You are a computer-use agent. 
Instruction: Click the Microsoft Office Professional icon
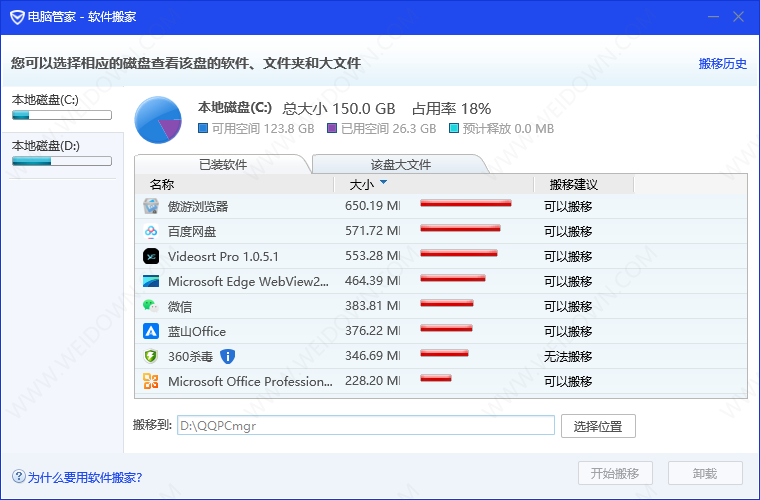point(151,381)
